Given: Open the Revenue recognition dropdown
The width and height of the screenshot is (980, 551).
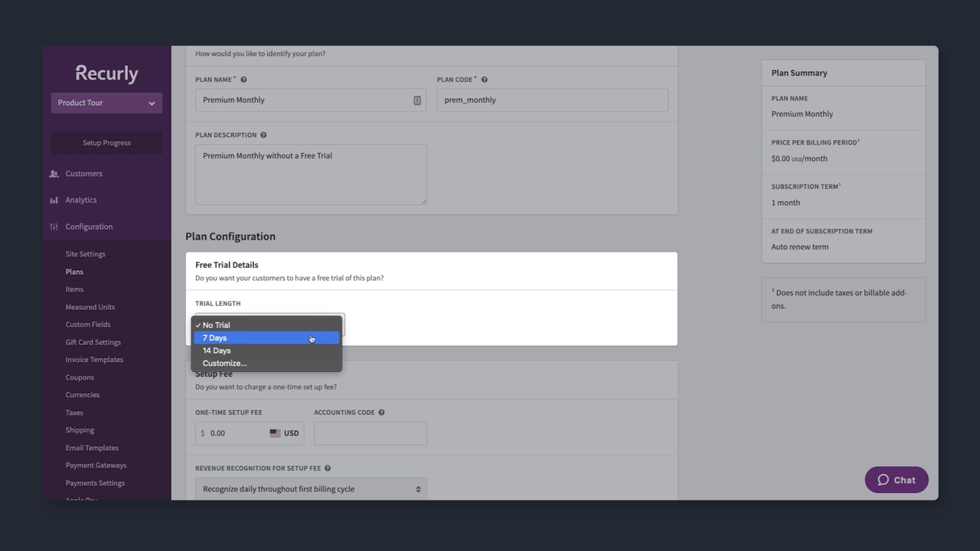Looking at the screenshot, I should (311, 488).
